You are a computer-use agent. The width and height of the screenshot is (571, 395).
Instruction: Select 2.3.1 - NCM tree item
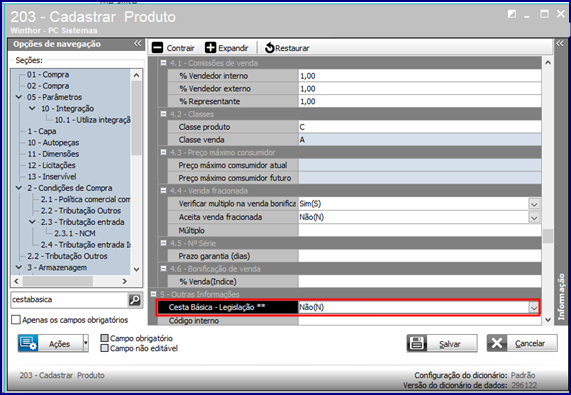click(75, 233)
